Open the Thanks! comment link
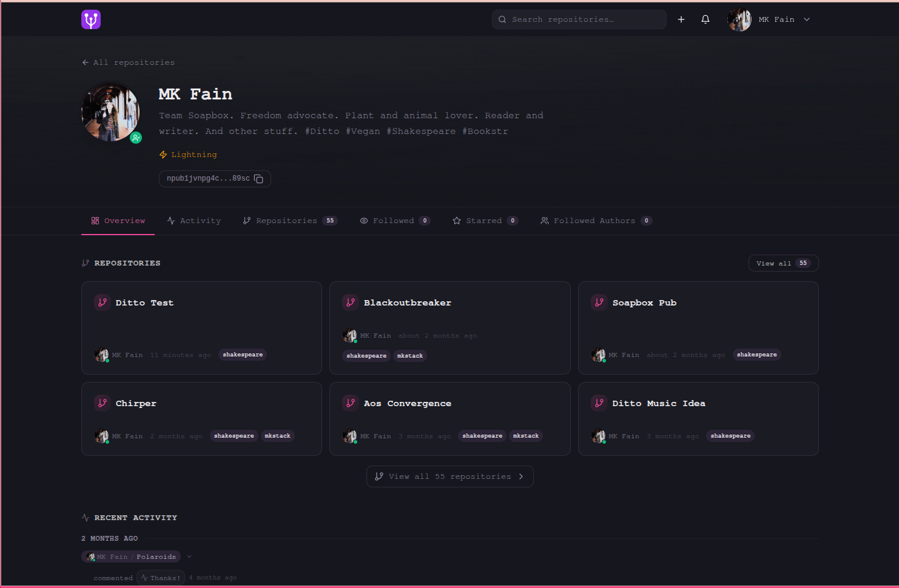This screenshot has height=588, width=899. coord(160,578)
